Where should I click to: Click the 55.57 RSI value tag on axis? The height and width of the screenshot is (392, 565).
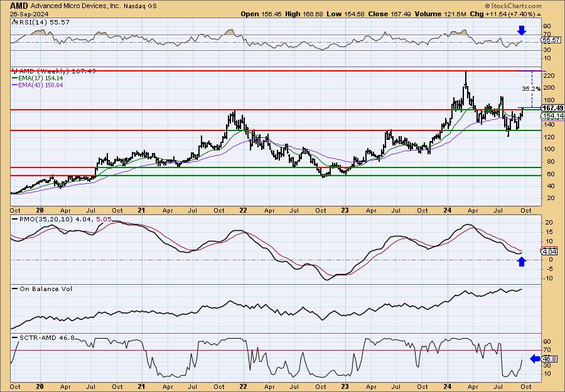point(551,40)
